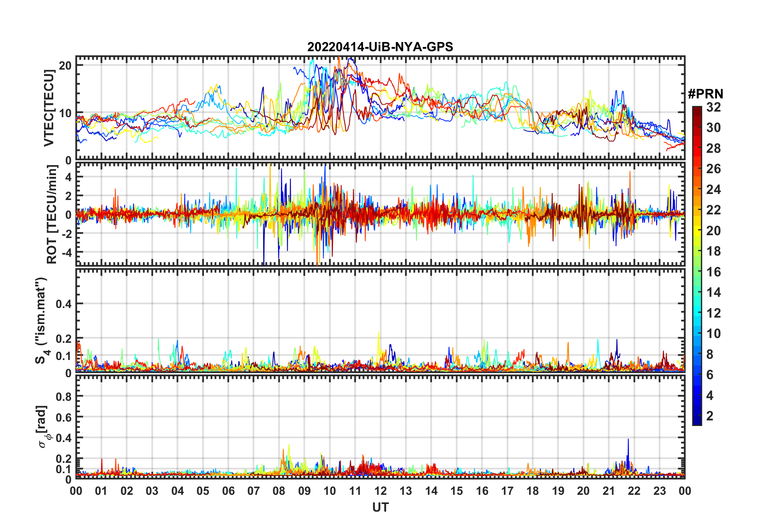Click x-axis hour label "21"

pyautogui.click(x=609, y=491)
